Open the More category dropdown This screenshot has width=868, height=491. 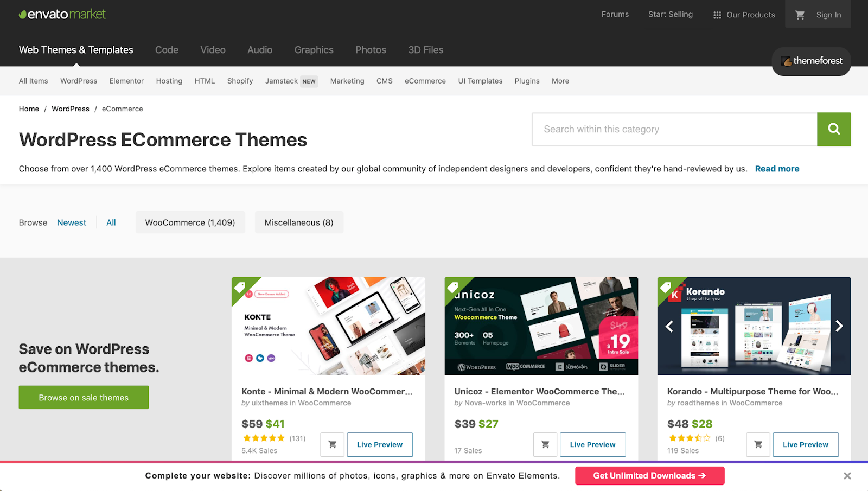560,81
